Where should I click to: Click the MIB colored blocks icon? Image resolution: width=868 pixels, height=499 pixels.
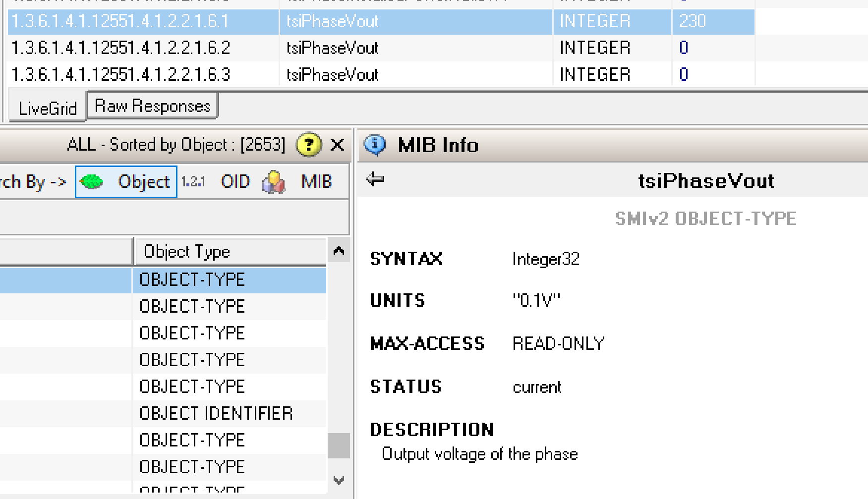click(x=274, y=182)
